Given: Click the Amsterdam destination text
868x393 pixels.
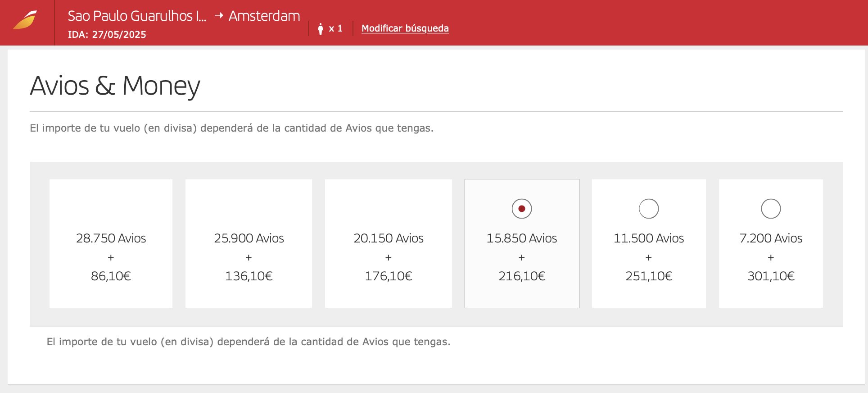Looking at the screenshot, I should 264,16.
